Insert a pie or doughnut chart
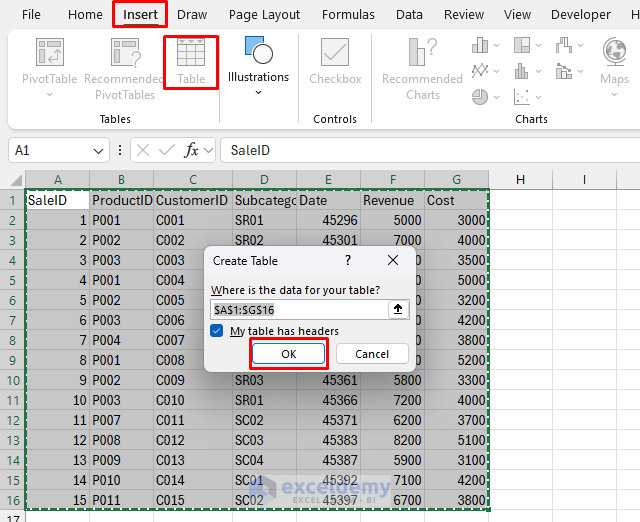The width and height of the screenshot is (640, 522). (480, 97)
